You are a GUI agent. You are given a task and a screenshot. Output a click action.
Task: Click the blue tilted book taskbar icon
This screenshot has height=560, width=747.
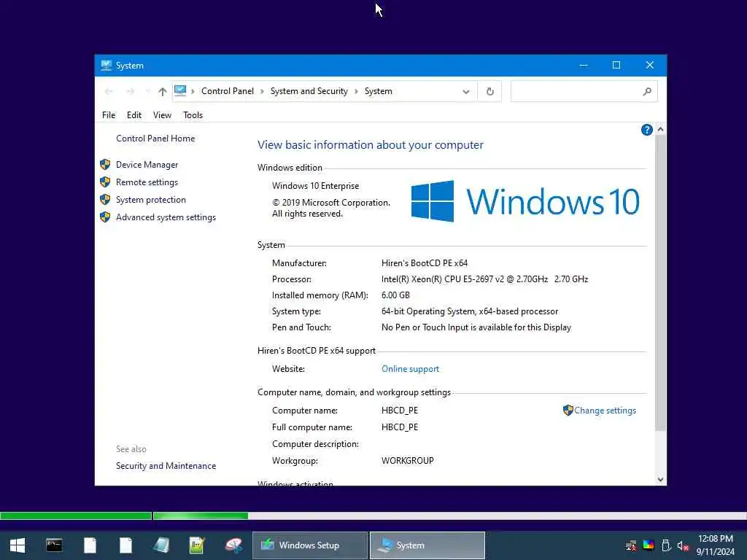pyautogui.click(x=161, y=545)
